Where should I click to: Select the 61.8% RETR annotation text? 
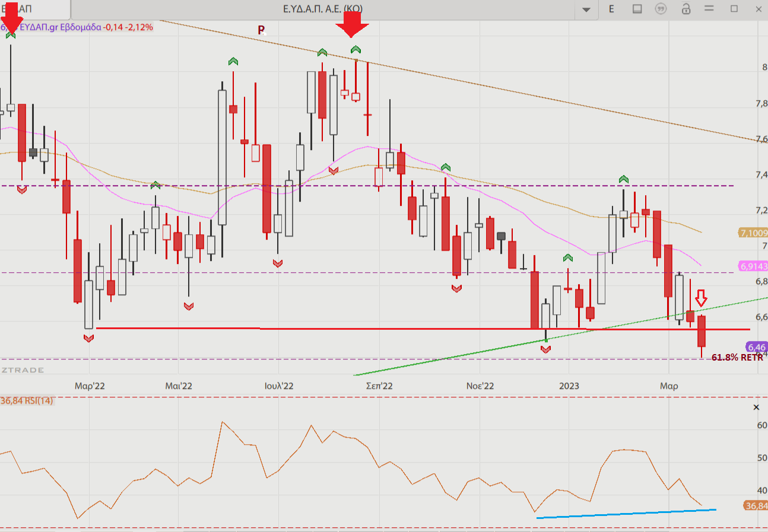coord(737,358)
